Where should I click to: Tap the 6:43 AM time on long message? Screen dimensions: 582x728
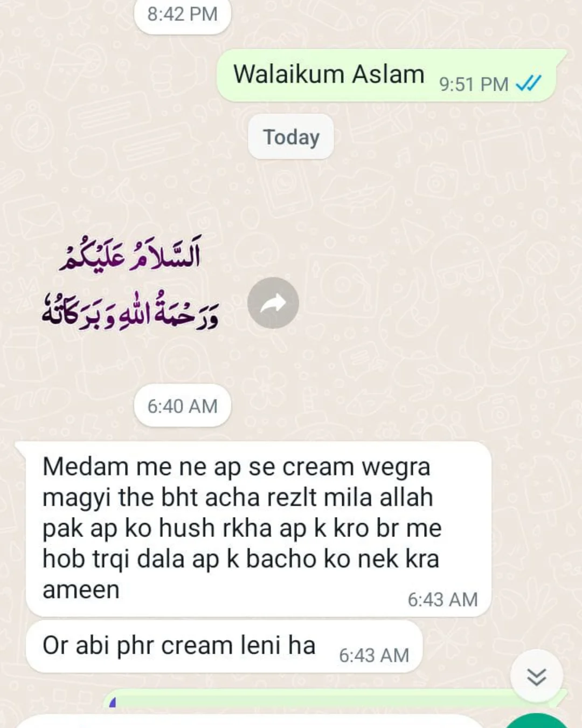pyautogui.click(x=442, y=600)
